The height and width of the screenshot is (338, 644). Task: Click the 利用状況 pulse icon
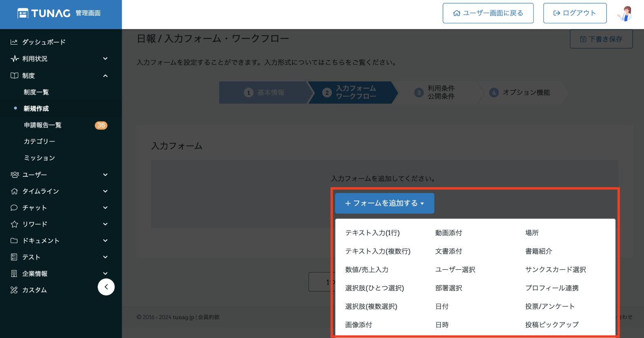pyautogui.click(x=15, y=59)
